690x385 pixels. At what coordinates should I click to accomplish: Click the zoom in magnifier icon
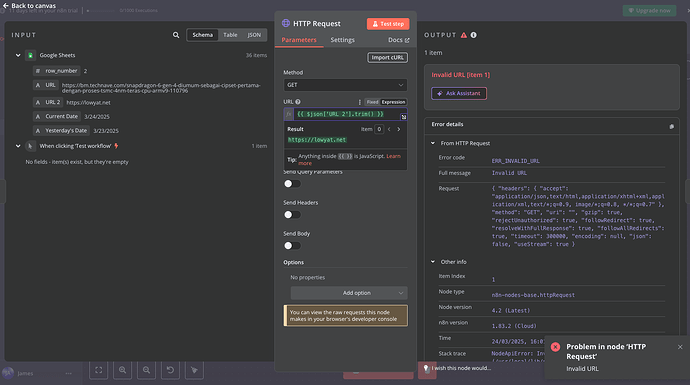pyautogui.click(x=122, y=370)
